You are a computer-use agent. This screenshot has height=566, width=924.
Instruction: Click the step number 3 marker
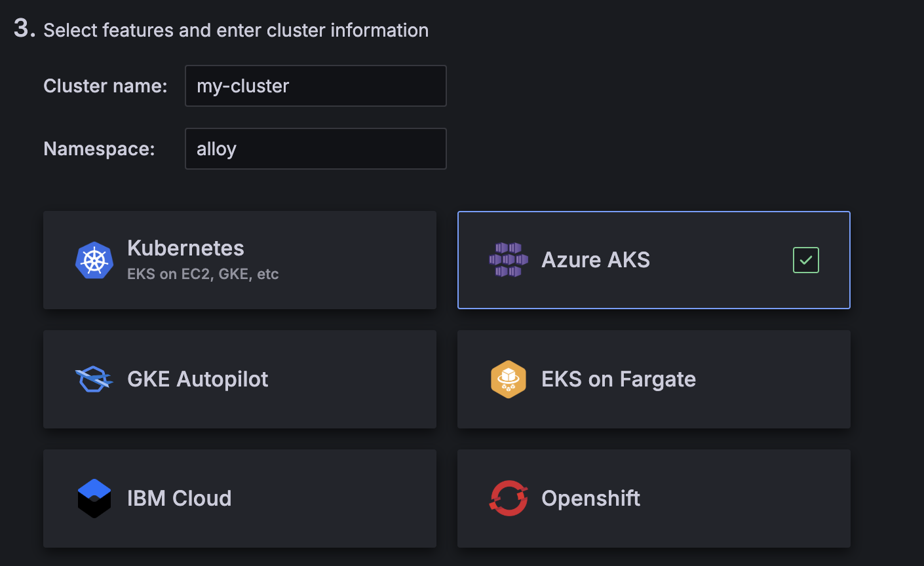coord(24,29)
